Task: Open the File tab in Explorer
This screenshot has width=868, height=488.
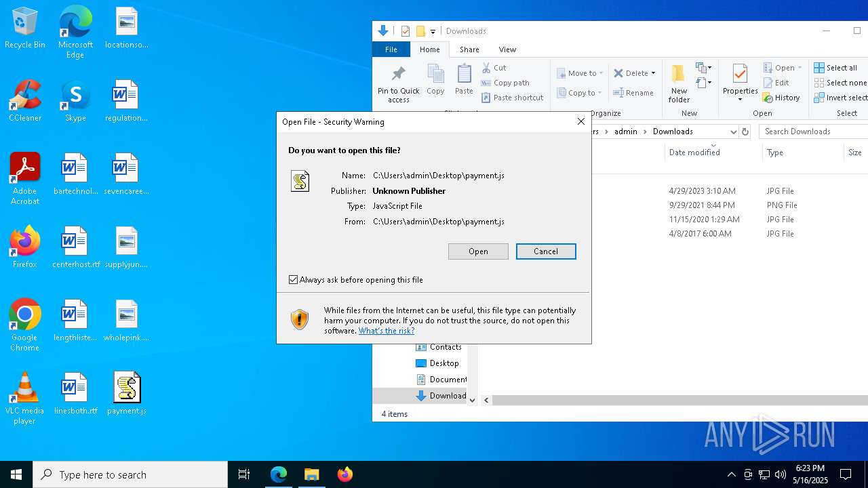Action: point(391,49)
